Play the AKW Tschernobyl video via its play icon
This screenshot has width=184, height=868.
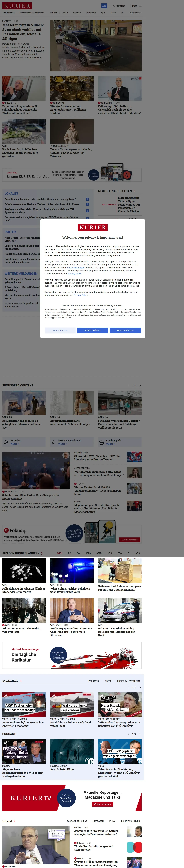point(5,695)
